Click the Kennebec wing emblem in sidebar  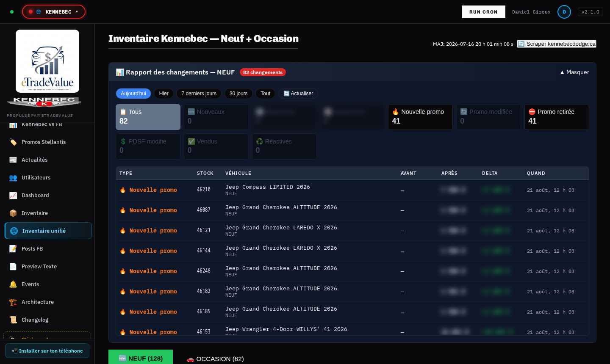click(44, 102)
